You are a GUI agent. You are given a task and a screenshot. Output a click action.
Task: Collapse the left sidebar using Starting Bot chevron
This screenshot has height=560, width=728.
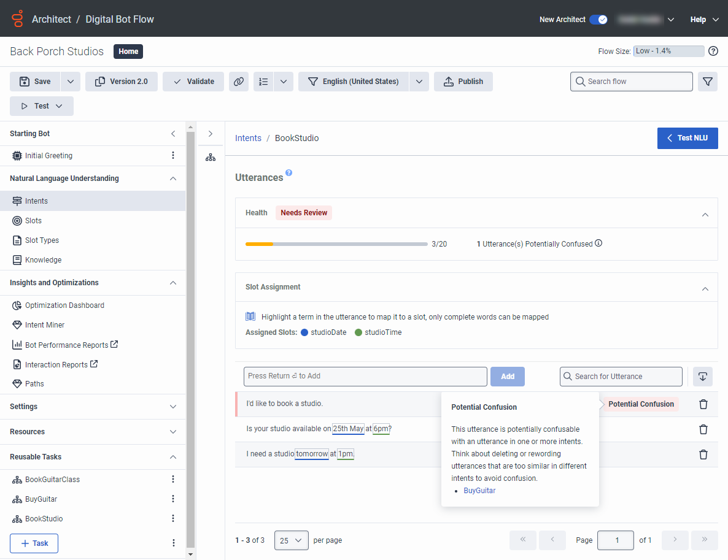(173, 134)
